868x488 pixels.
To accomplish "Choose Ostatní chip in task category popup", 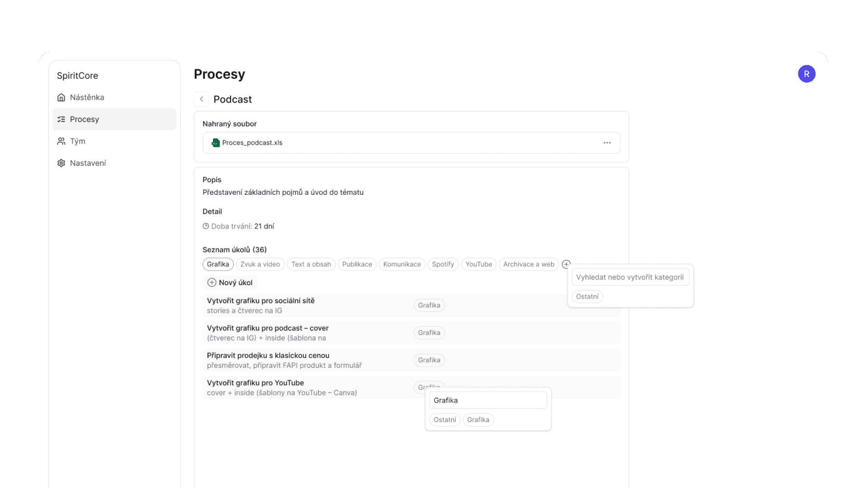I will (444, 420).
